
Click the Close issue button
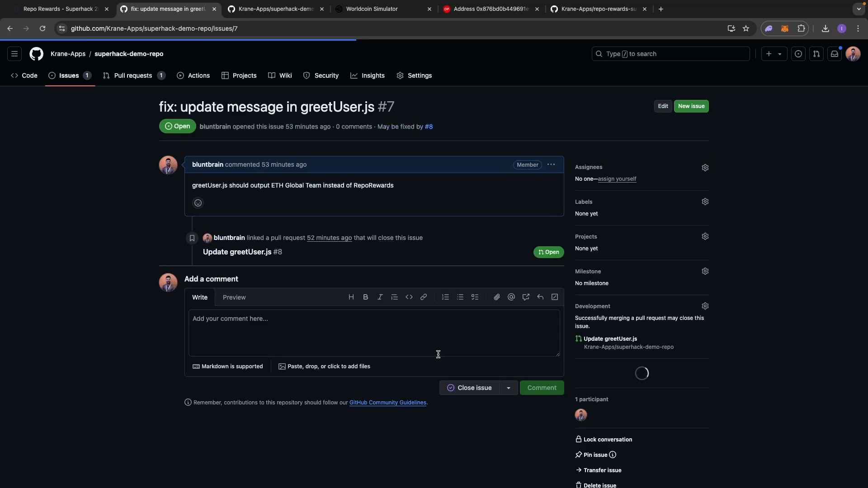tap(469, 388)
